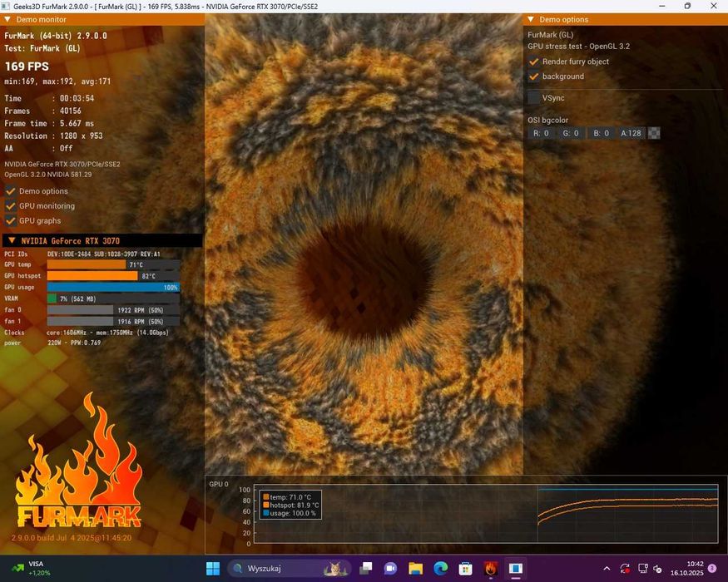Viewport: 728px width, 582px height.
Task: Open the Windows Start menu
Action: point(213,568)
